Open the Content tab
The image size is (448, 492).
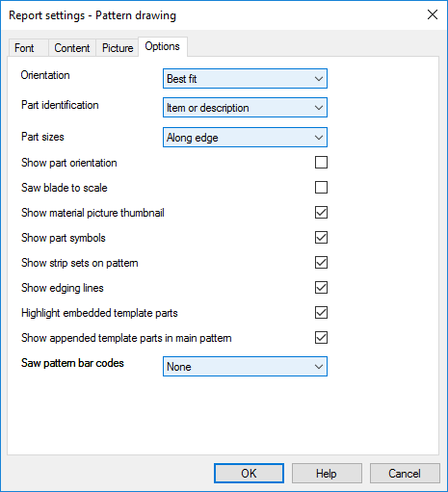click(x=72, y=48)
